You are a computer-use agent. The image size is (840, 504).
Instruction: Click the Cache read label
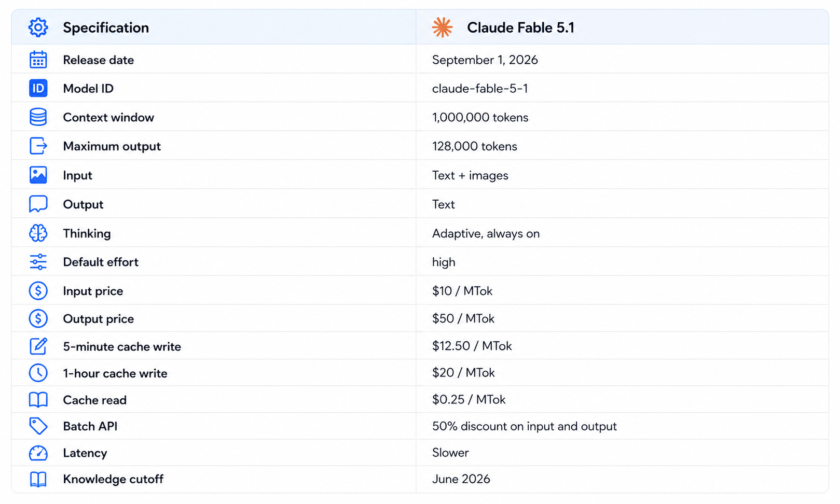(x=95, y=400)
